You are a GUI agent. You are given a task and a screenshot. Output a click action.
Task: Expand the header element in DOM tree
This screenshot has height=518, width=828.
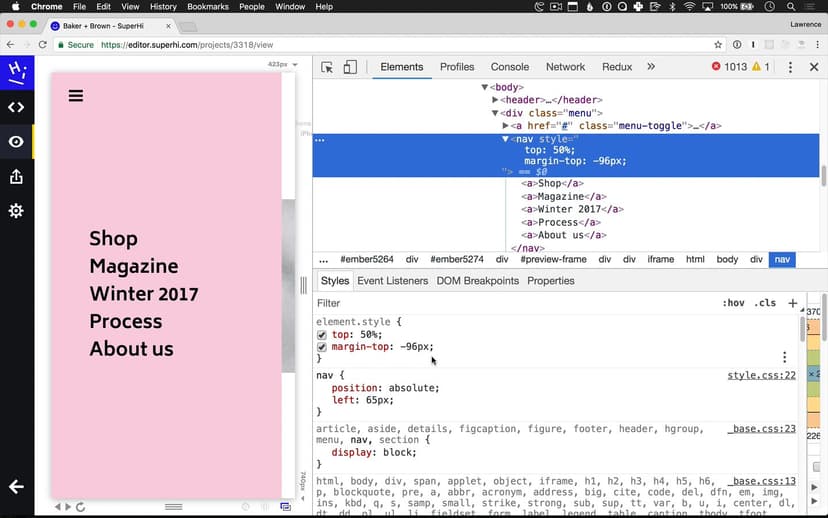pyautogui.click(x=495, y=100)
